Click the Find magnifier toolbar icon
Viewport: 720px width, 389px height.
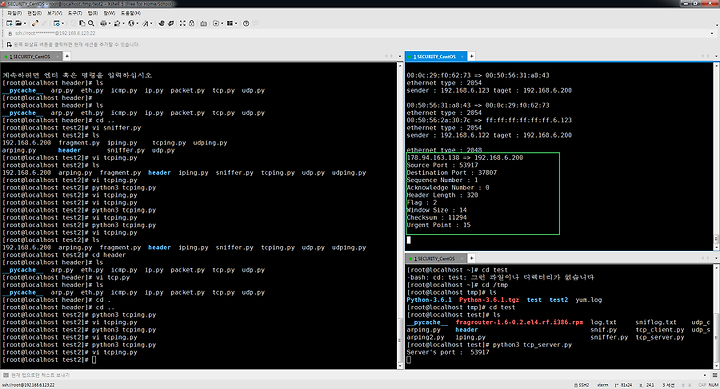tap(91, 23)
